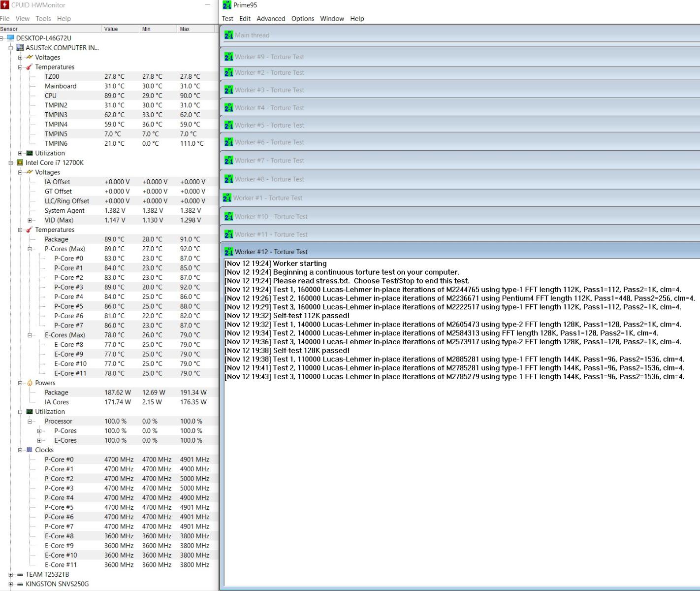Collapse the Powers node
The image size is (700, 591).
tap(20, 383)
